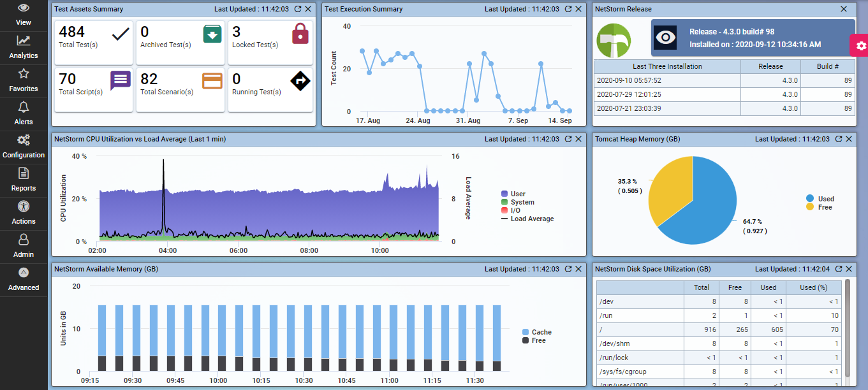Click the green archive icon on Archived Test(s)
This screenshot has height=390, width=868.
pyautogui.click(x=212, y=34)
